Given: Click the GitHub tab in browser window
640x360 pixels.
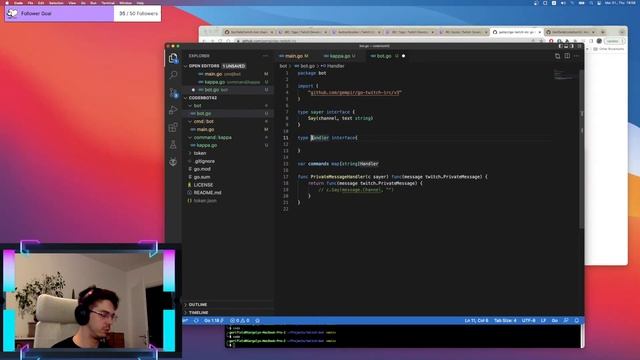Looking at the screenshot, I should pos(516,32).
